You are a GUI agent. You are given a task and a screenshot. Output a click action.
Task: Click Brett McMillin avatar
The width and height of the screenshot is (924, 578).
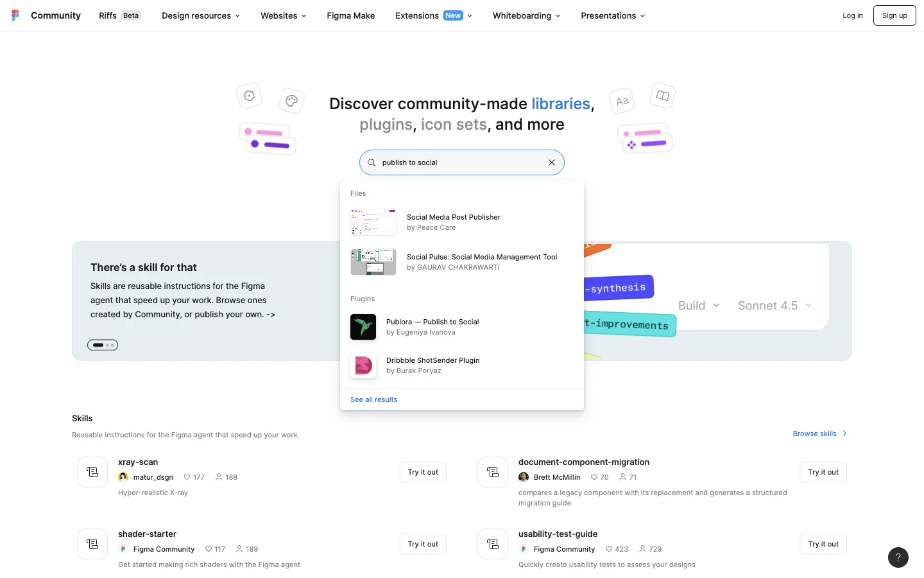pos(524,477)
